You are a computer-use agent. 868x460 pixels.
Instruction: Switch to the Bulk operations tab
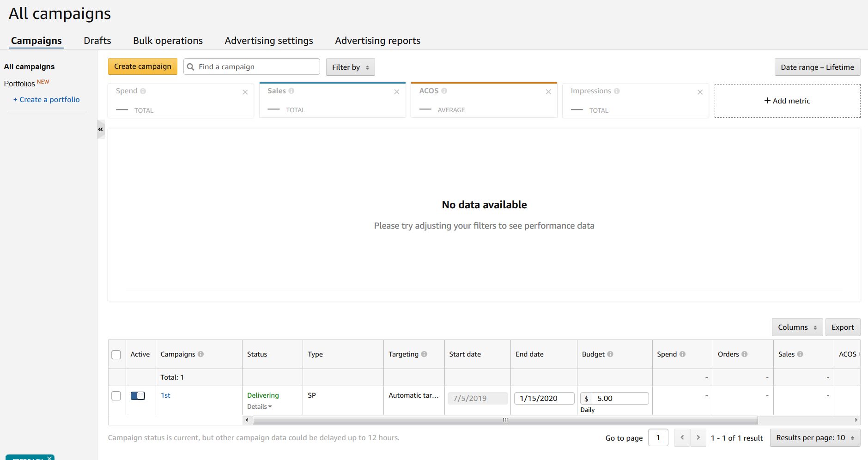[x=168, y=41]
